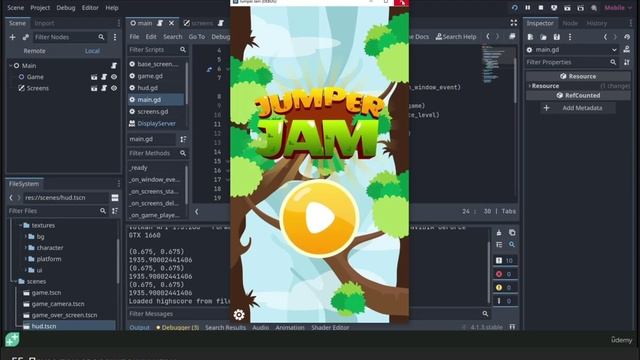640x360 pixels.
Task: Open the script editor Edit menu
Action: [x=151, y=37]
